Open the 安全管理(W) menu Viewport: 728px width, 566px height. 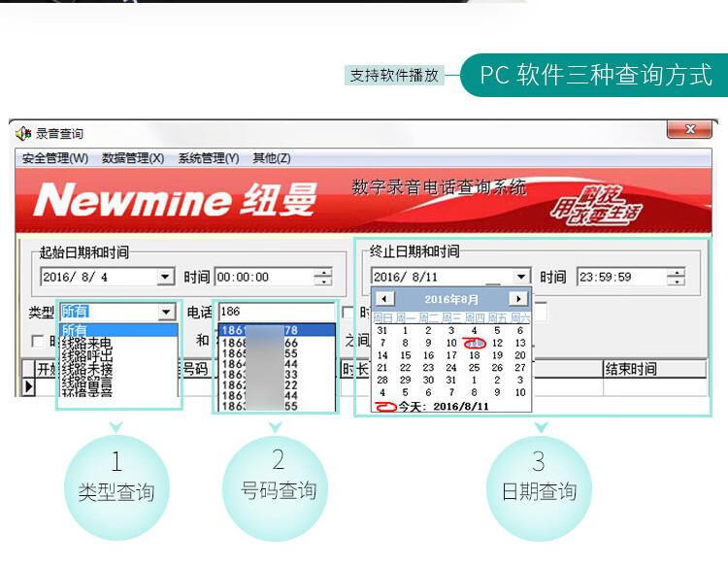click(54, 158)
